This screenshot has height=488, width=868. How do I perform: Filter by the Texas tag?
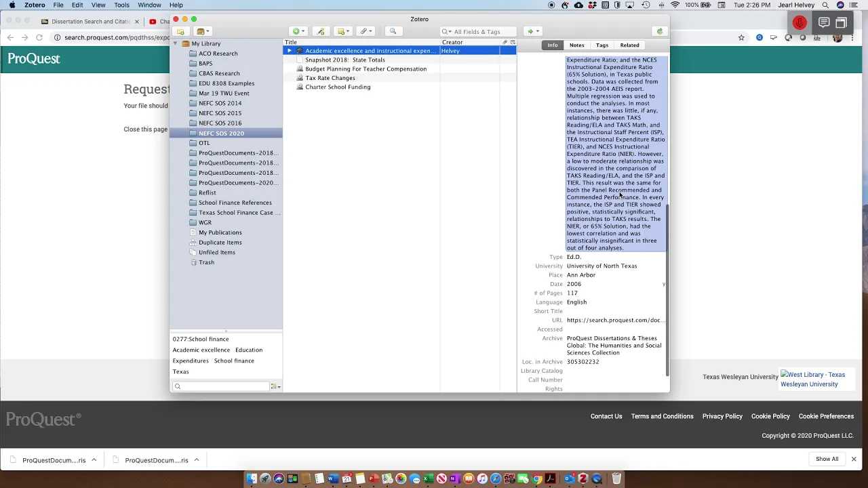(180, 371)
